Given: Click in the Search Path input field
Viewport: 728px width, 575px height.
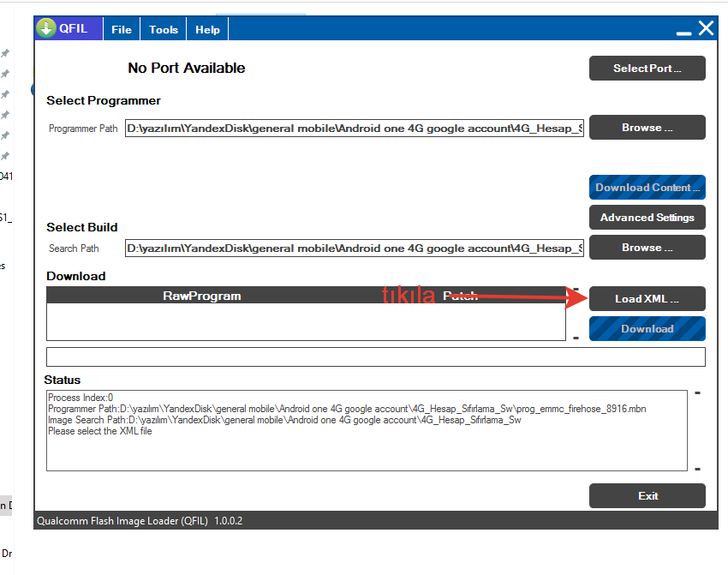Looking at the screenshot, I should [355, 249].
